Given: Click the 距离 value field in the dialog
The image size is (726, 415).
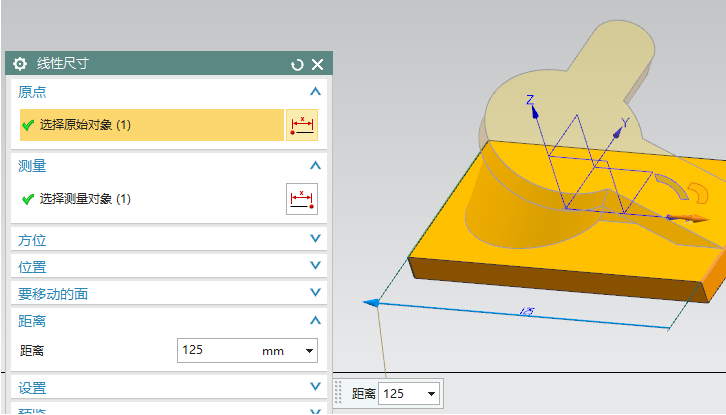Looking at the screenshot, I should point(215,351).
